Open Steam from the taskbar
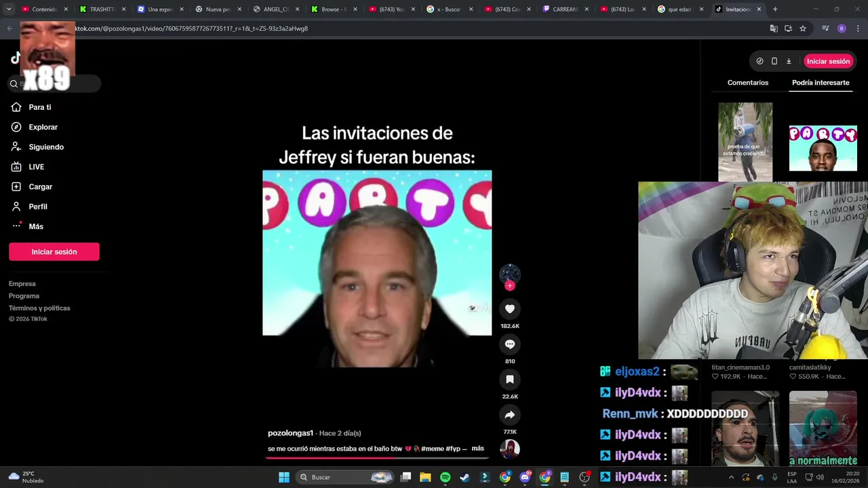This screenshot has height=488, width=868. (x=465, y=477)
